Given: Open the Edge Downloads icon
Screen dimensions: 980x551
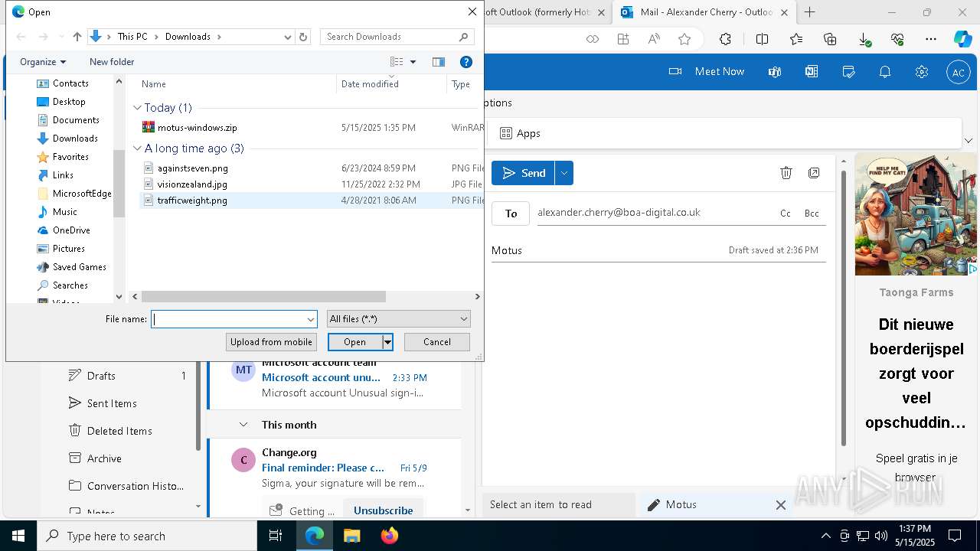Looking at the screenshot, I should [x=864, y=39].
